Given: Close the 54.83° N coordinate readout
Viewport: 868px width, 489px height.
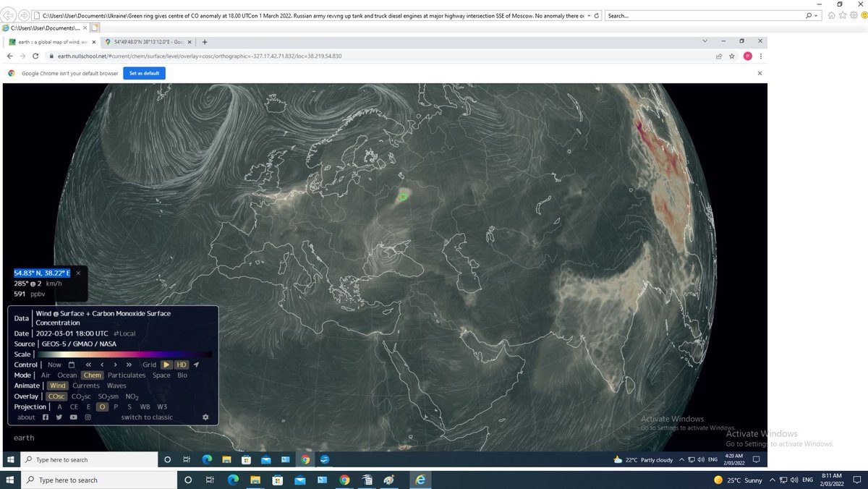Looking at the screenshot, I should (78, 273).
